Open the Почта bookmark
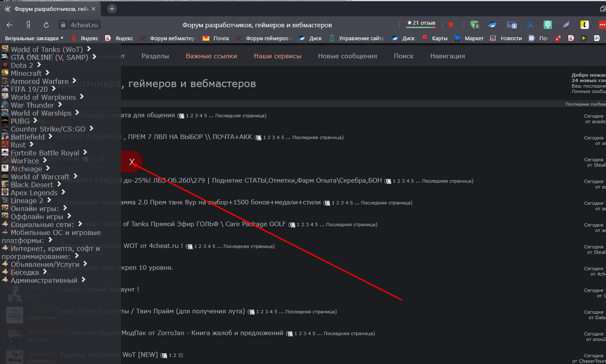 (x=215, y=38)
